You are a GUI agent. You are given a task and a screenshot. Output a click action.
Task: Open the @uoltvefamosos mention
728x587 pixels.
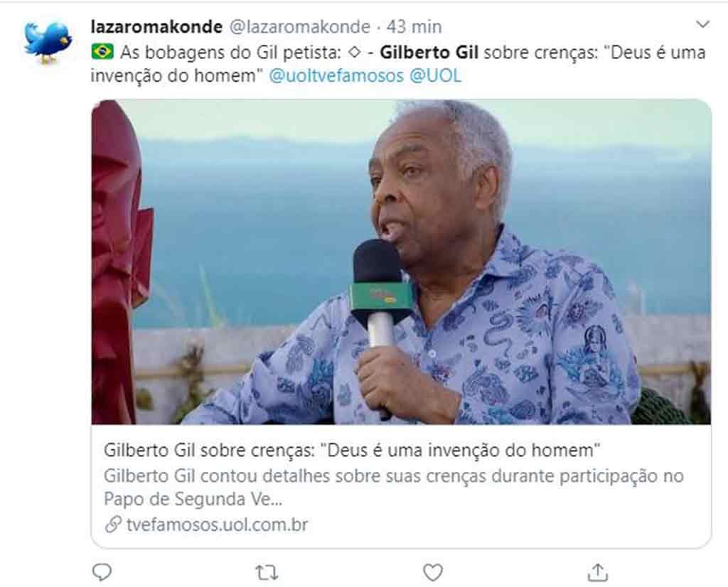[336, 75]
